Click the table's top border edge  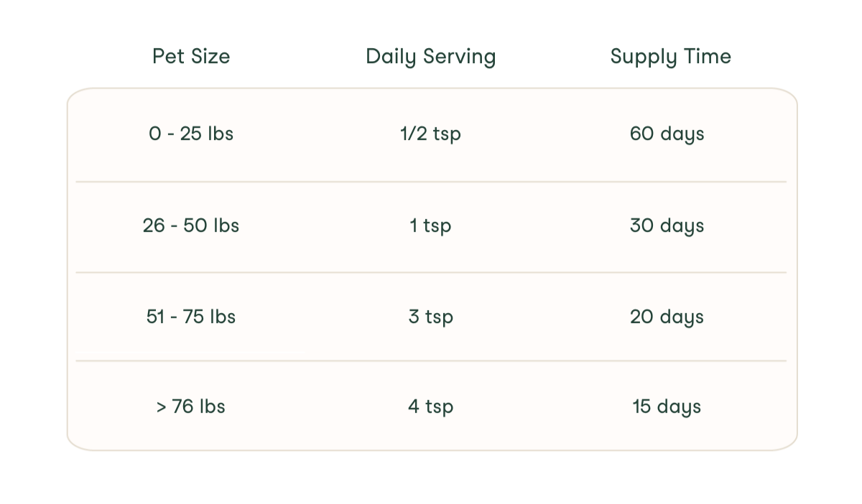coord(431,89)
